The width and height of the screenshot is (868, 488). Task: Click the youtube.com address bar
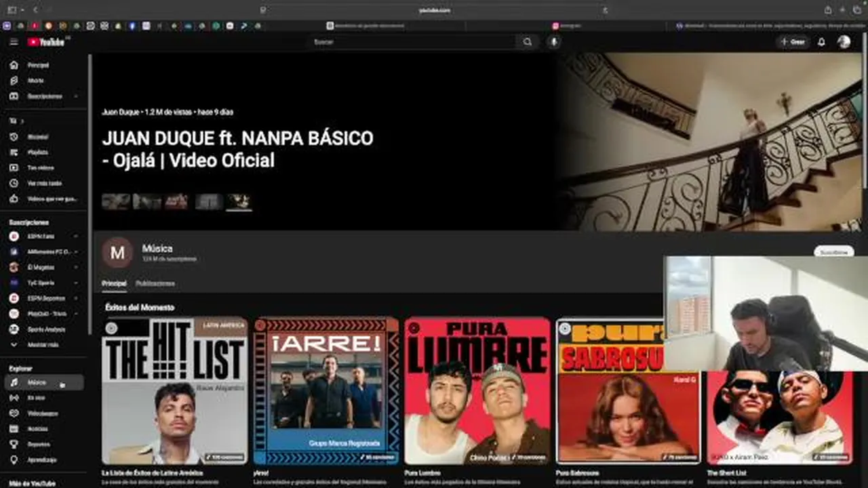pos(434,10)
